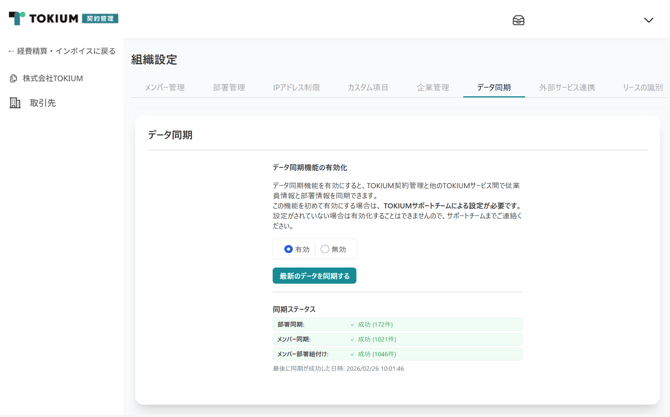Click the 株式会社TOKIUM sidebar icon
This screenshot has width=670, height=417.
tap(13, 78)
